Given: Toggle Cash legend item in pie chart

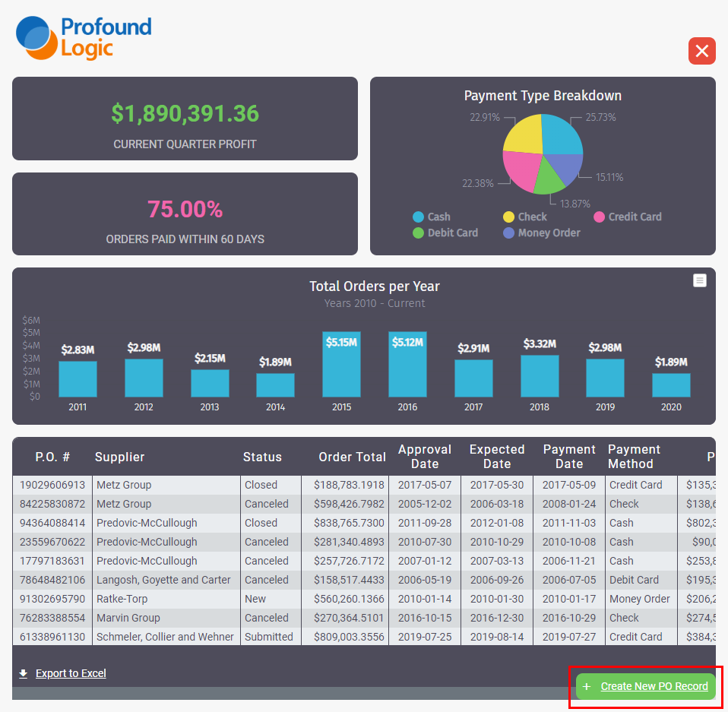Looking at the screenshot, I should tap(432, 217).
